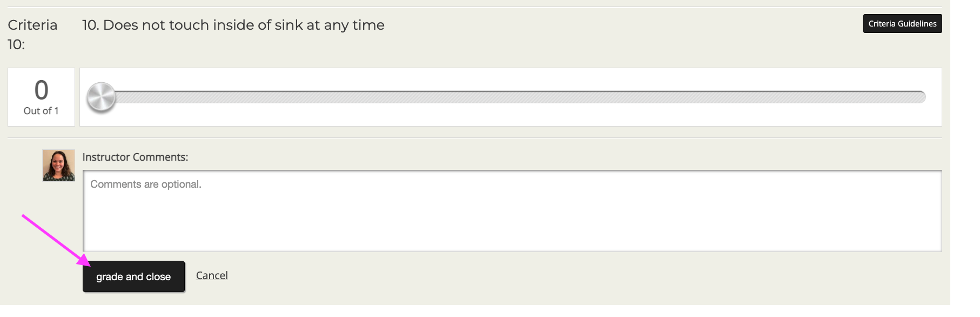The height and width of the screenshot is (317, 980).
Task: Click the grade and close button
Action: [x=133, y=276]
